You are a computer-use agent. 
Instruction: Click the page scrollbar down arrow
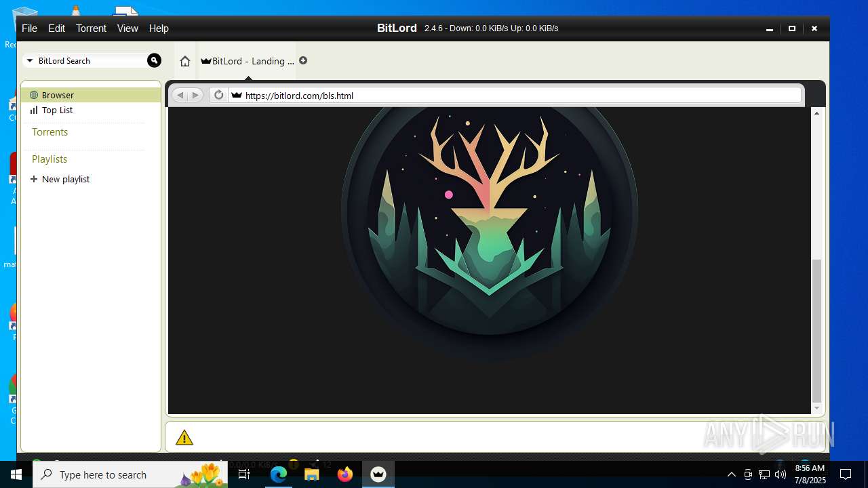816,408
